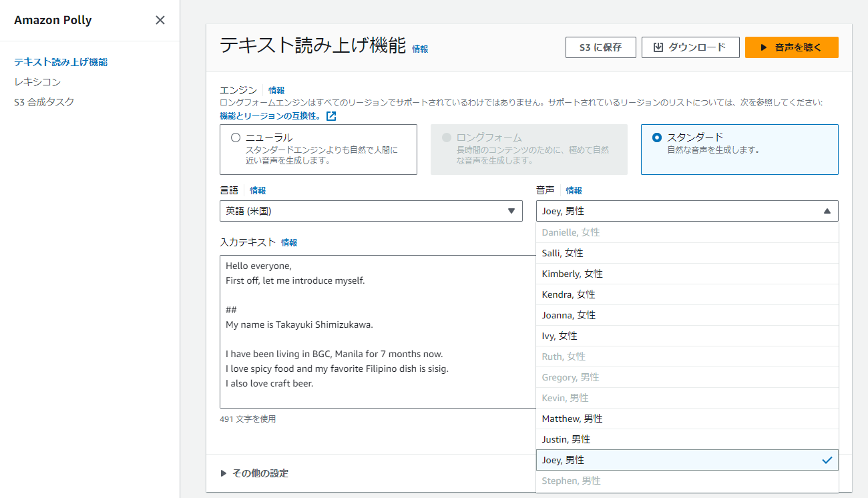The width and height of the screenshot is (868, 498).
Task: Select the ロングフォーム engine radio button
Action: coord(446,138)
